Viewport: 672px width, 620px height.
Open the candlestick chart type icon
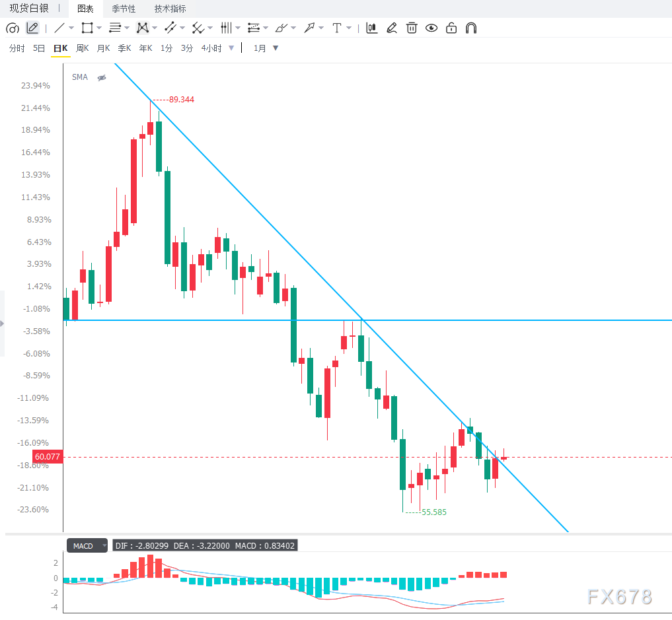click(371, 28)
